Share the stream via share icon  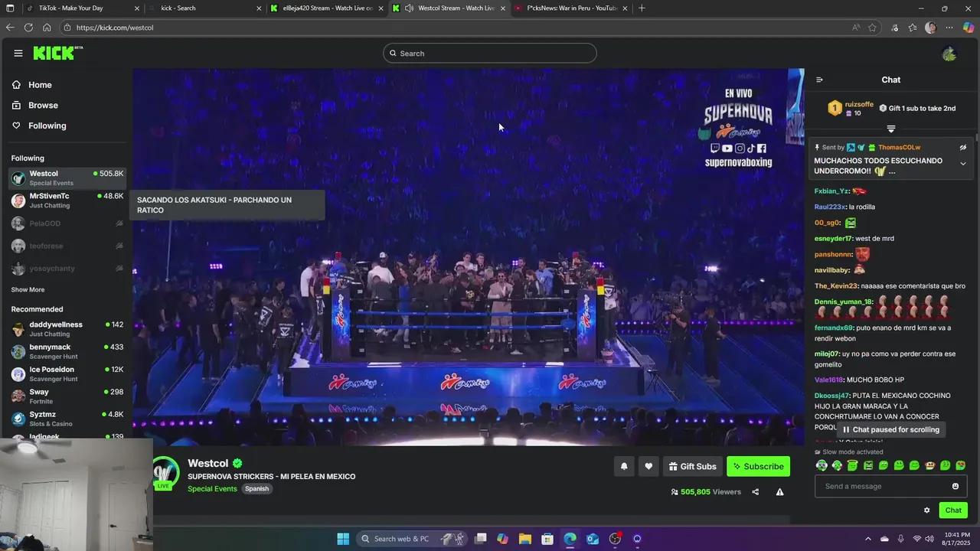pos(756,492)
